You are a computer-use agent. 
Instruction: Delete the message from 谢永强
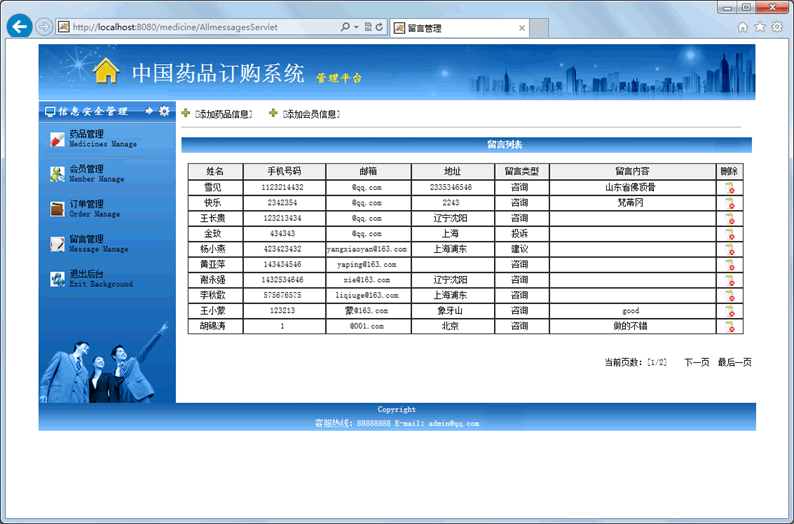tap(730, 280)
